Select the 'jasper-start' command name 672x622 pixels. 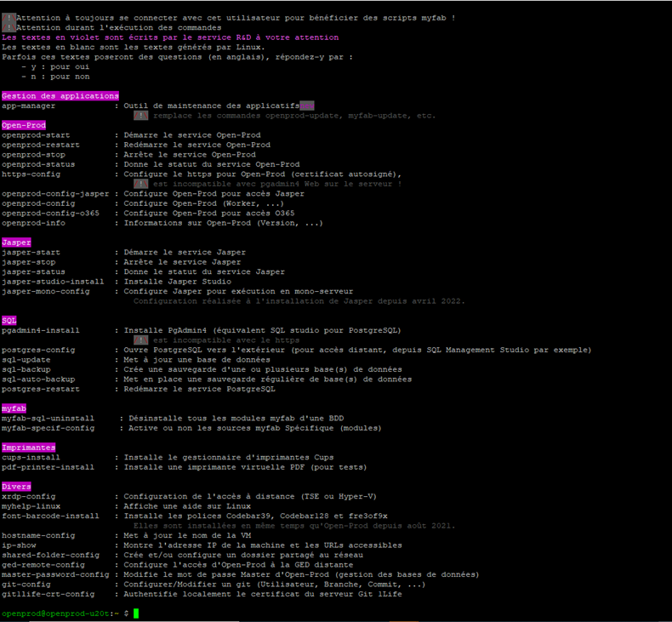click(x=31, y=253)
